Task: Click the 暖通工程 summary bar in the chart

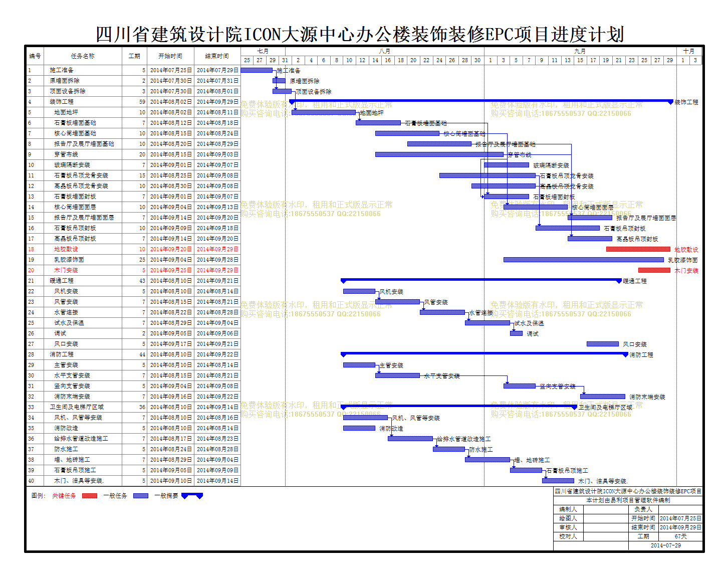Action: click(481, 280)
